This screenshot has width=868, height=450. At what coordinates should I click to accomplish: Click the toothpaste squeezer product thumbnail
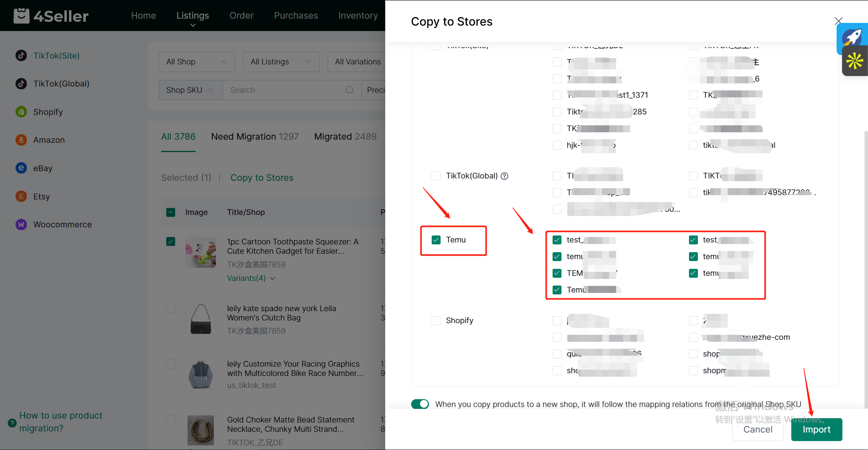201,253
